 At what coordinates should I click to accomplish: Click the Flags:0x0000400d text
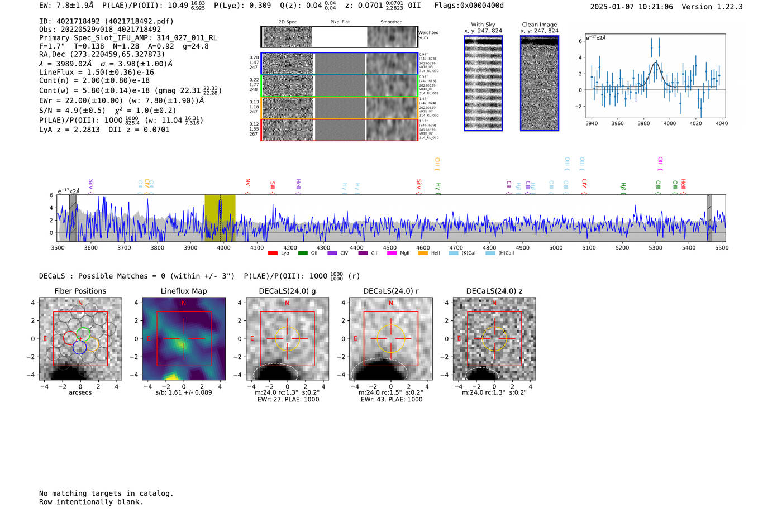(469, 6)
